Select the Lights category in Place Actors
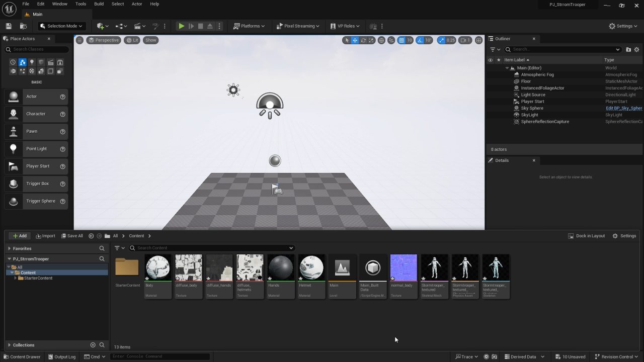Viewport: 644px width, 362px height. point(32,62)
